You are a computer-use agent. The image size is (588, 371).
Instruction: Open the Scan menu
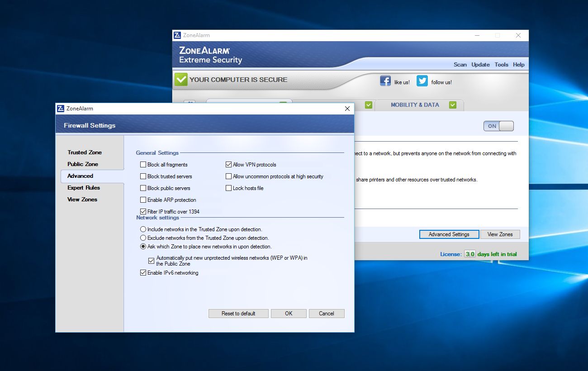pos(460,65)
